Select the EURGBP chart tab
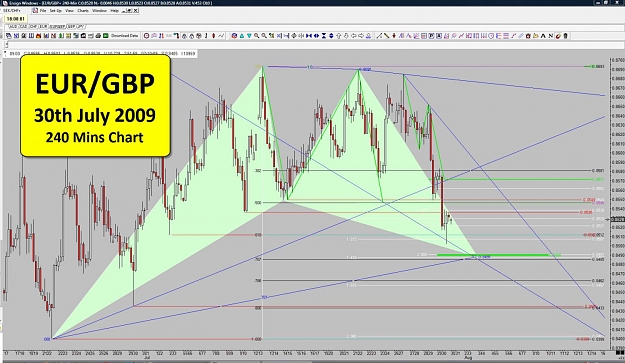This screenshot has height=363, width=625. pos(57,26)
